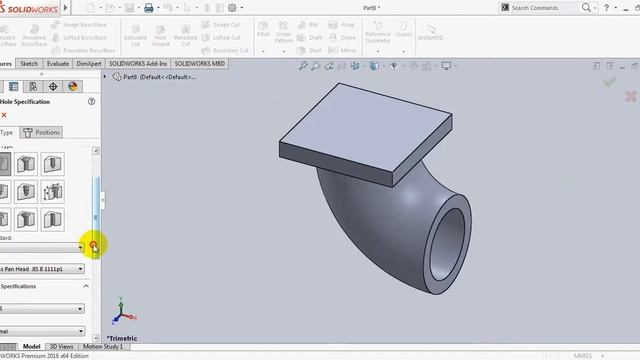Select the hole type icon in top right

(53, 164)
